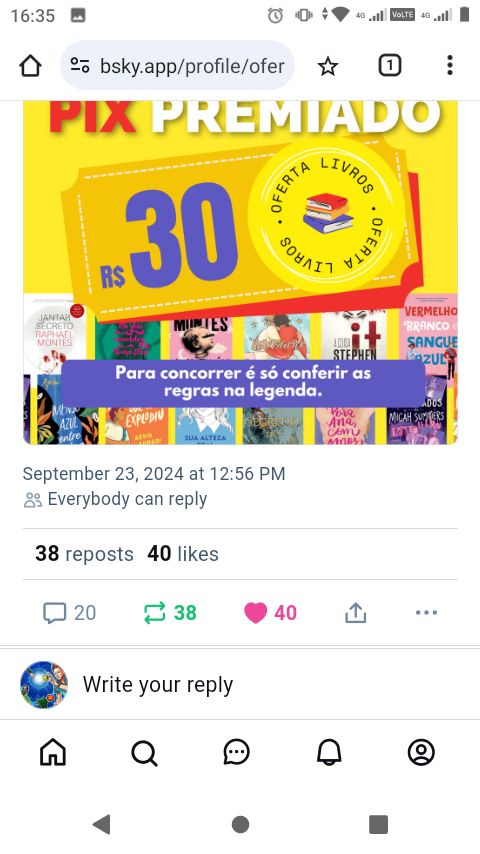The image size is (480, 854).
Task: Open the Search tab magnifier
Action: tap(144, 753)
